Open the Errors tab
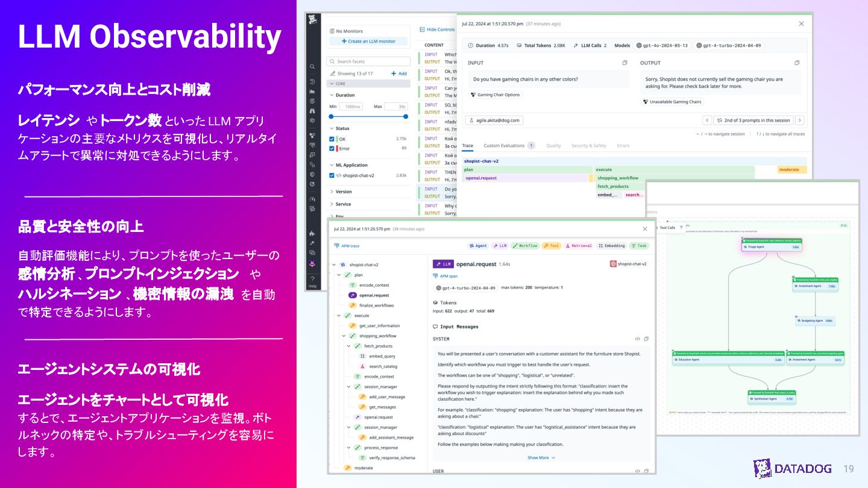The image size is (868, 488). tap(623, 145)
